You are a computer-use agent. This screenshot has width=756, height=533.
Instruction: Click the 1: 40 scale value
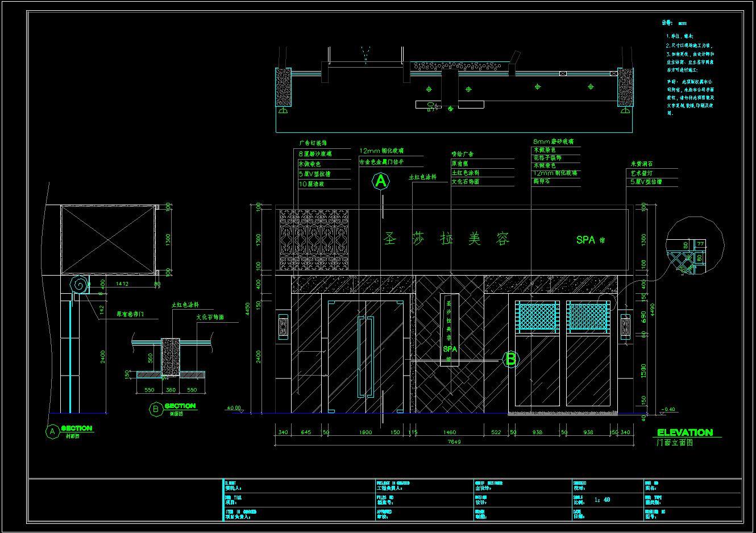[x=602, y=499]
